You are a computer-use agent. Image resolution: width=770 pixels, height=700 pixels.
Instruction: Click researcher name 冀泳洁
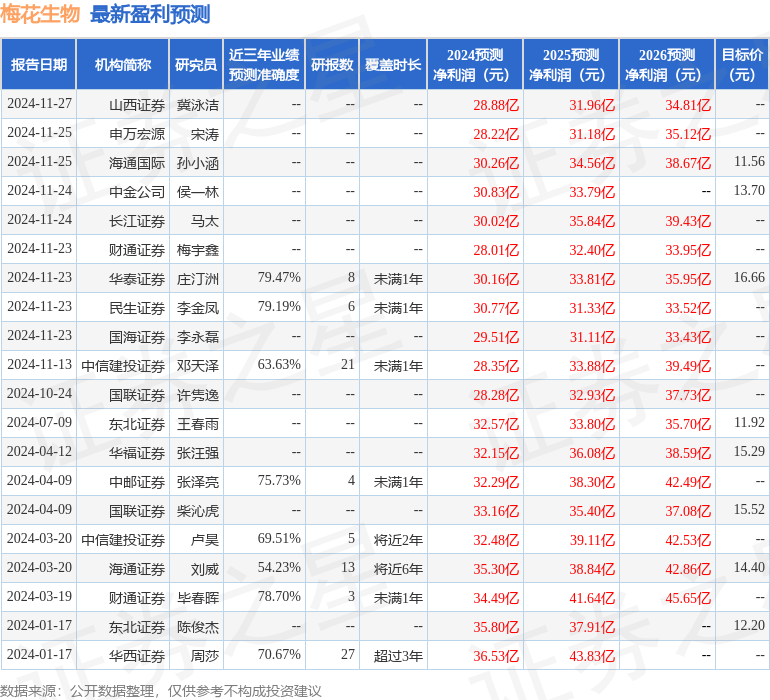coord(198,105)
